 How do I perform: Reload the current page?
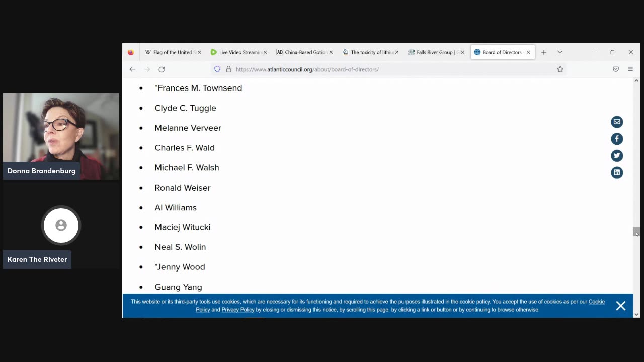(x=162, y=69)
